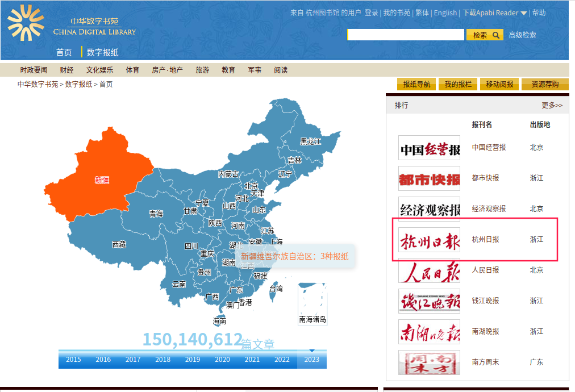Screen dimensions: 575x392
Task: Select 内蒙古 region on the map
Action: [228, 174]
